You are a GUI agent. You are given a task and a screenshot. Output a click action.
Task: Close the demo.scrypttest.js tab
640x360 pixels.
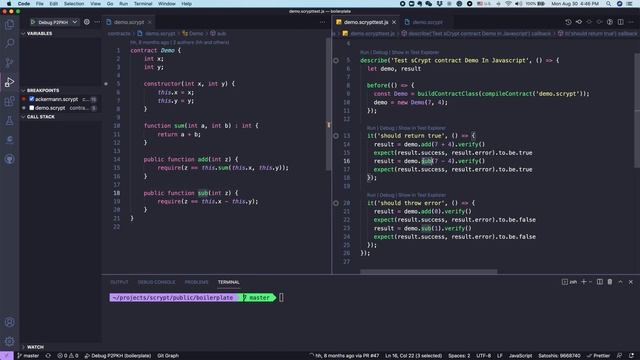pyautogui.click(x=394, y=22)
